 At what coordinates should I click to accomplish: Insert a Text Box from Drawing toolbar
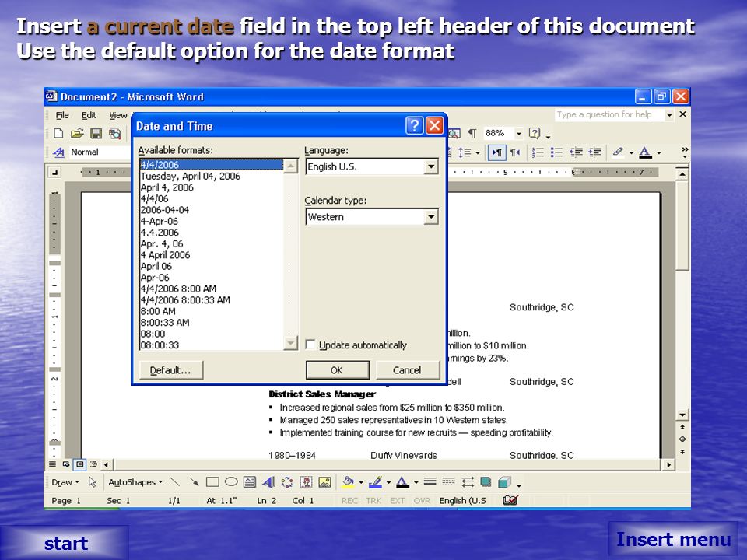click(250, 482)
